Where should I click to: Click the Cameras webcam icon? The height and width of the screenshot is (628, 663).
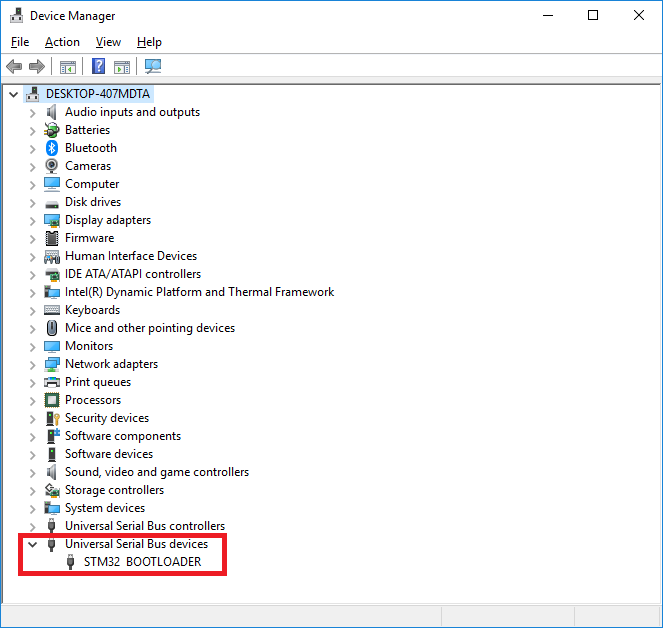(52, 166)
